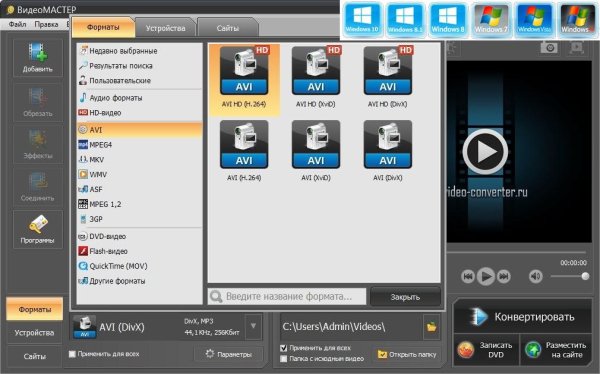Screen dimensions: 600x374
Task: Select the WMV category
Action: click(139, 175)
